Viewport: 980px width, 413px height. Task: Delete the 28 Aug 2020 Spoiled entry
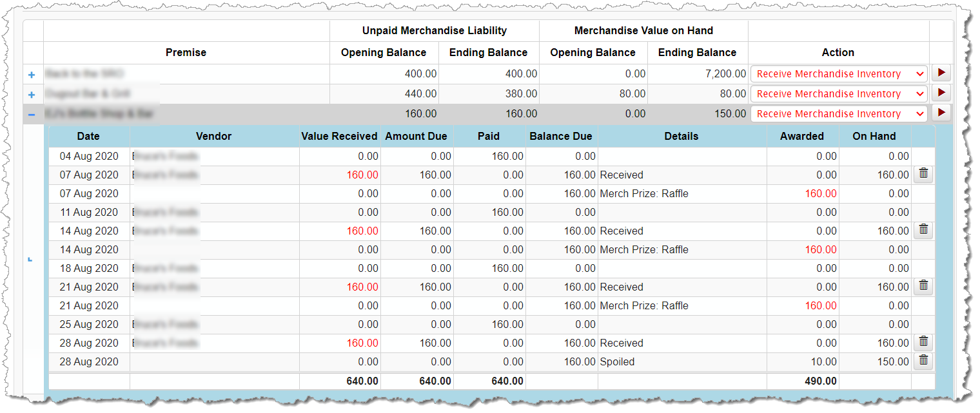pyautogui.click(x=923, y=361)
